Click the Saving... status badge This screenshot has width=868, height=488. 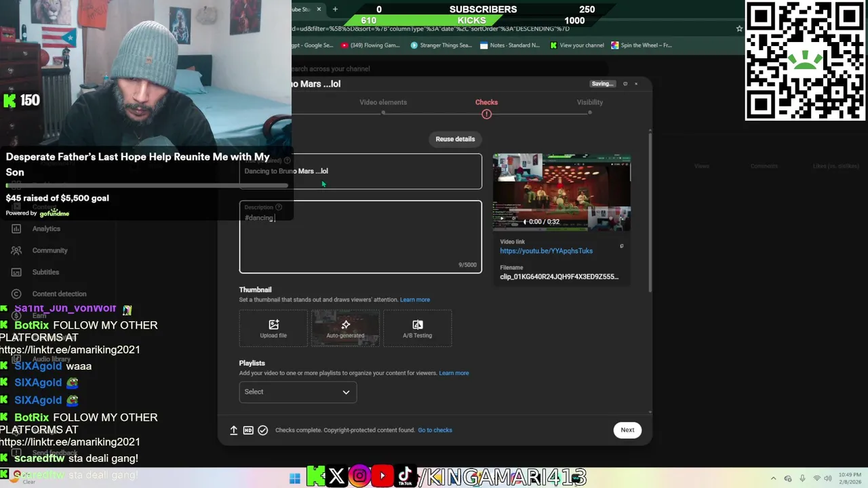pyautogui.click(x=603, y=84)
